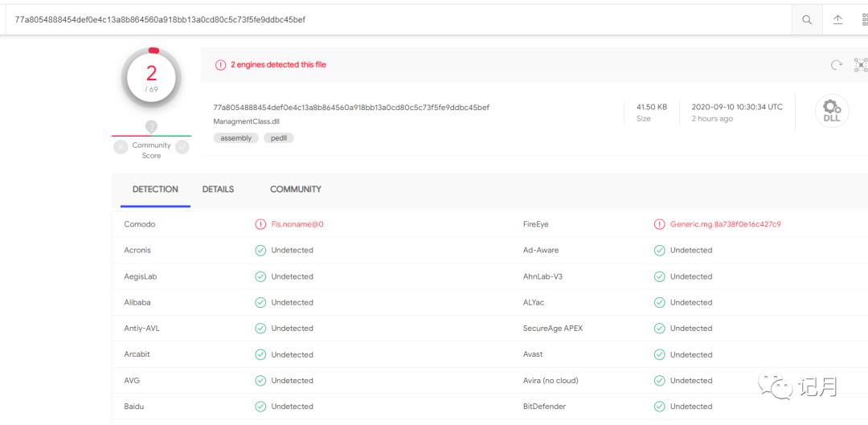Click the Comodo engine name
Viewport: 868px width, 425px height.
click(x=140, y=224)
